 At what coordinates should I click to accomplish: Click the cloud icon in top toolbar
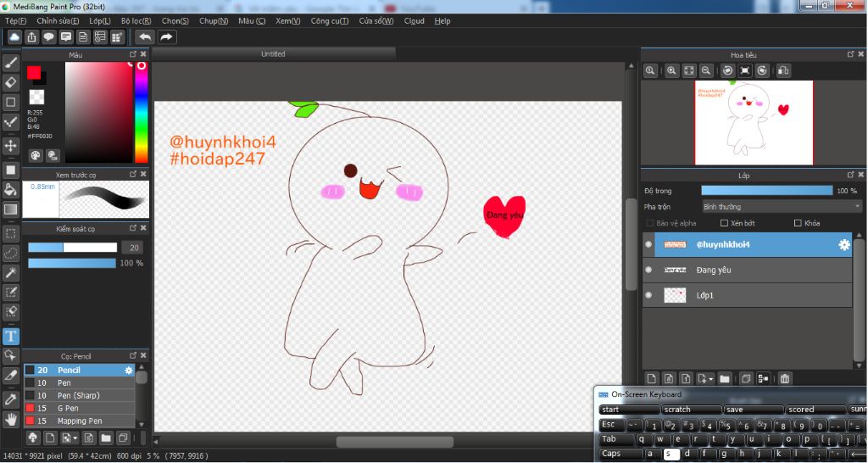[14, 37]
